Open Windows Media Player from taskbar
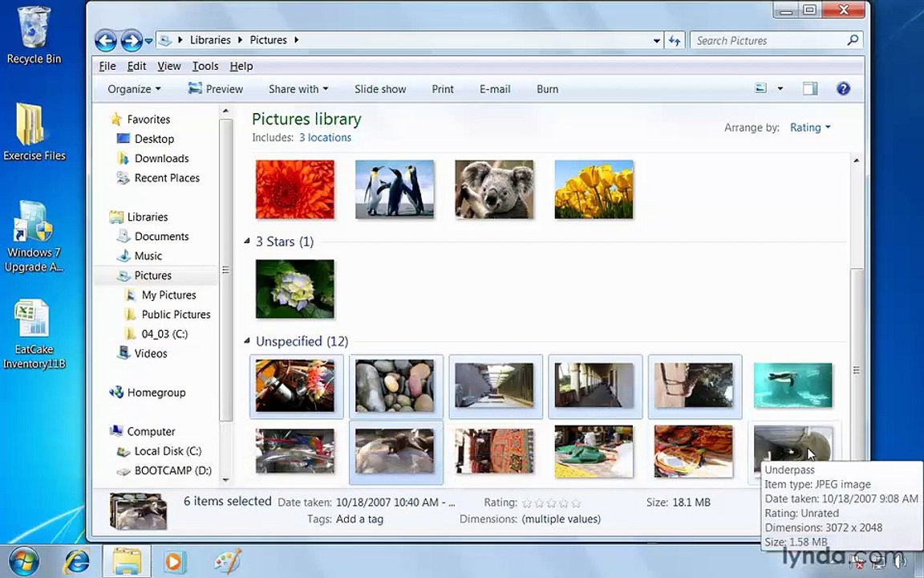 174,561
